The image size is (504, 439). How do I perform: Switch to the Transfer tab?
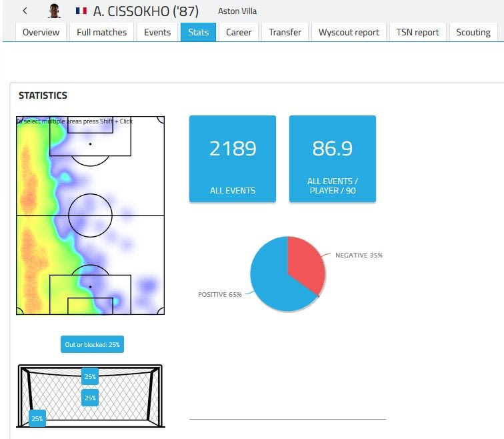285,32
